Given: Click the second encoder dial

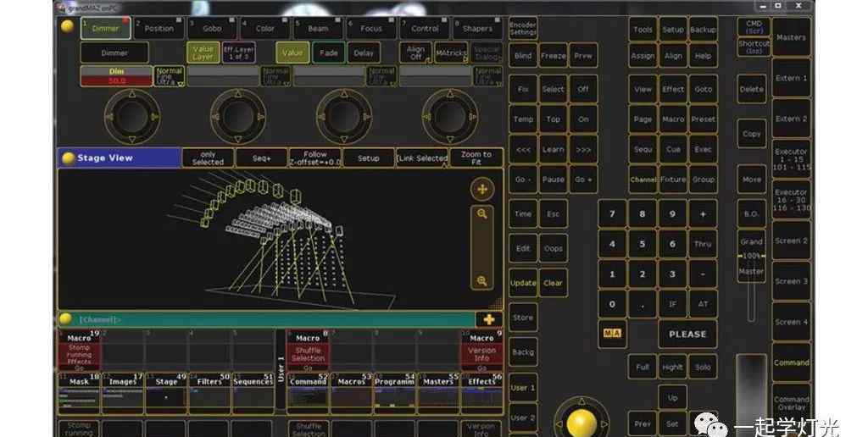Looking at the screenshot, I should point(238,117).
